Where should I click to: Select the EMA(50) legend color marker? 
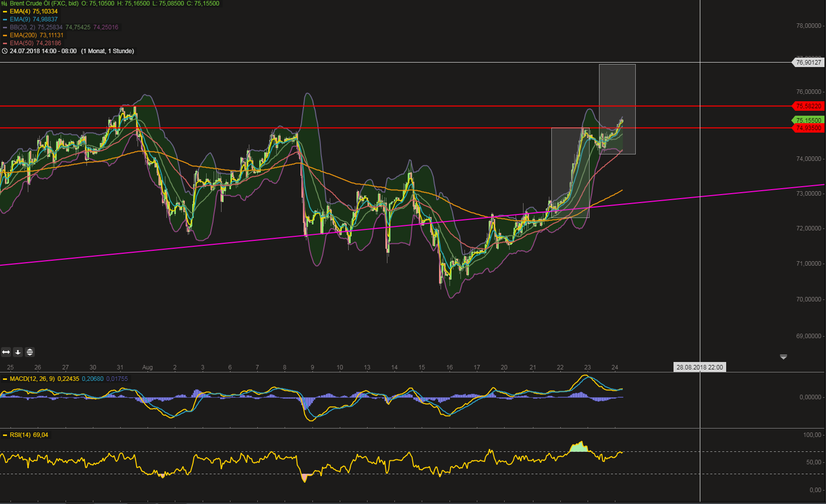pos(4,43)
